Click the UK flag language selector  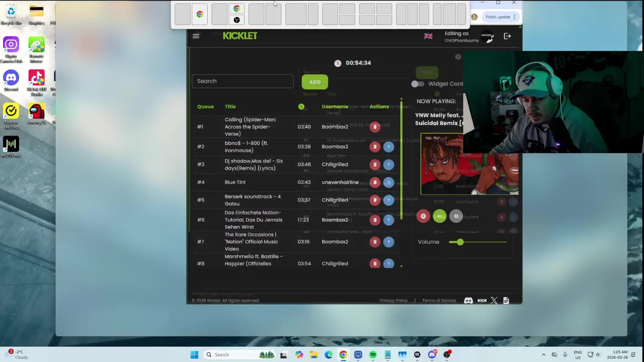pos(428,36)
